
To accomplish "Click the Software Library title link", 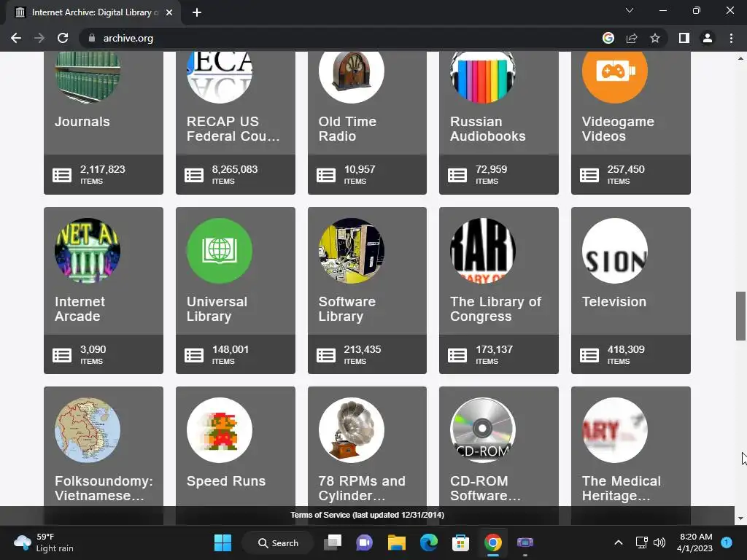I will pyautogui.click(x=347, y=308).
